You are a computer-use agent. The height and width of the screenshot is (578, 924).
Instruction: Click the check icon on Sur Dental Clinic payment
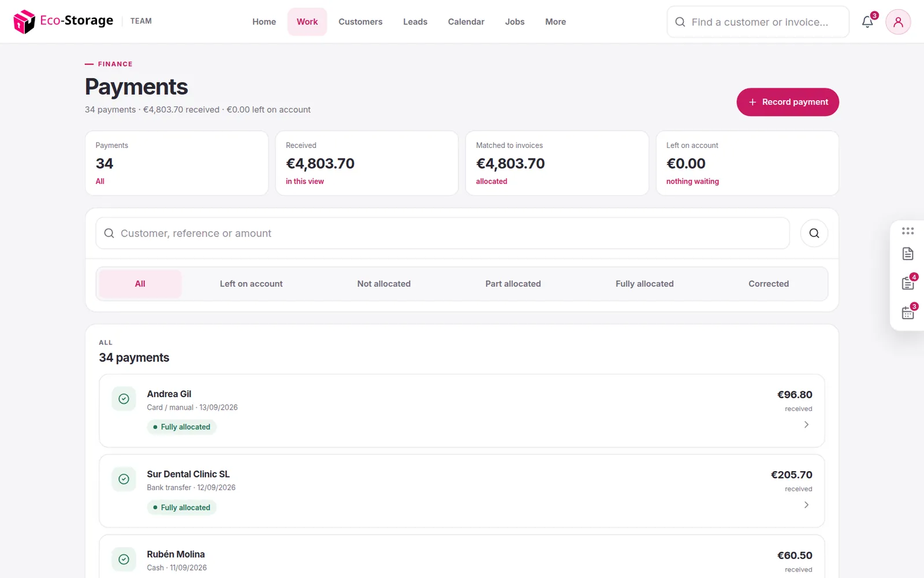(124, 479)
